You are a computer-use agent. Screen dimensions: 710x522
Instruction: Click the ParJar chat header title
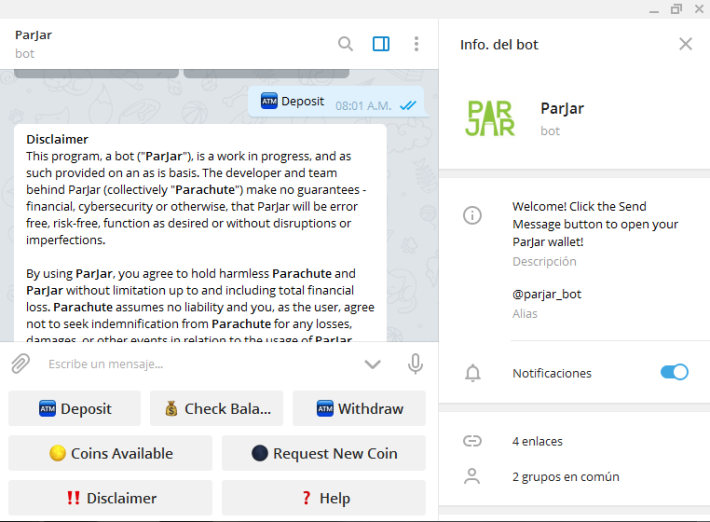click(34, 35)
